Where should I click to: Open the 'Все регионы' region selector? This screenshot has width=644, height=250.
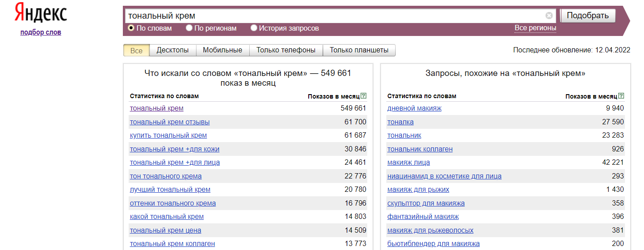pos(535,28)
